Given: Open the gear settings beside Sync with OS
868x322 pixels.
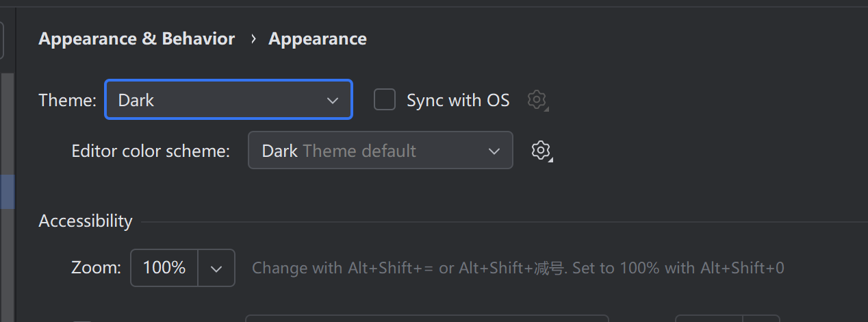Looking at the screenshot, I should click(538, 100).
